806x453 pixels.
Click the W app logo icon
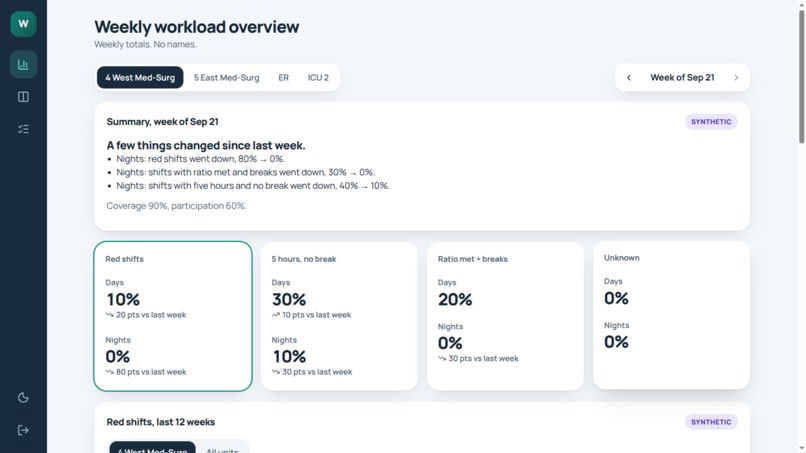click(x=23, y=24)
